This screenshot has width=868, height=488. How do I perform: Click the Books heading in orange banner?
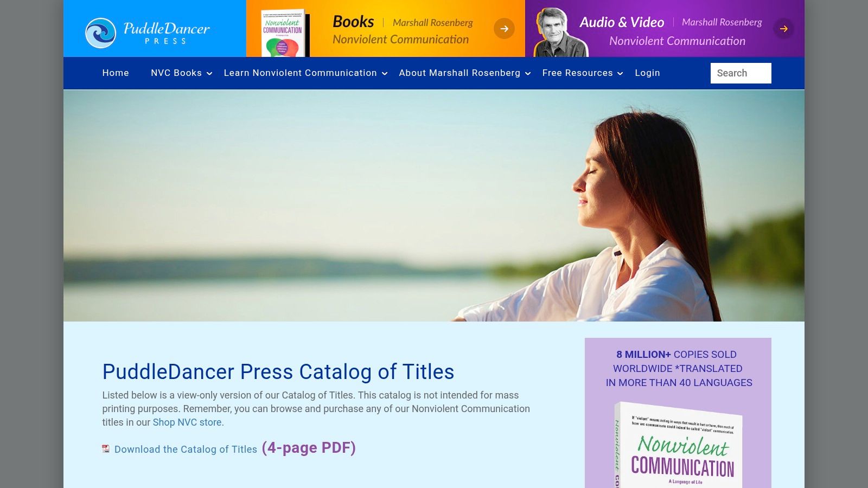(353, 22)
